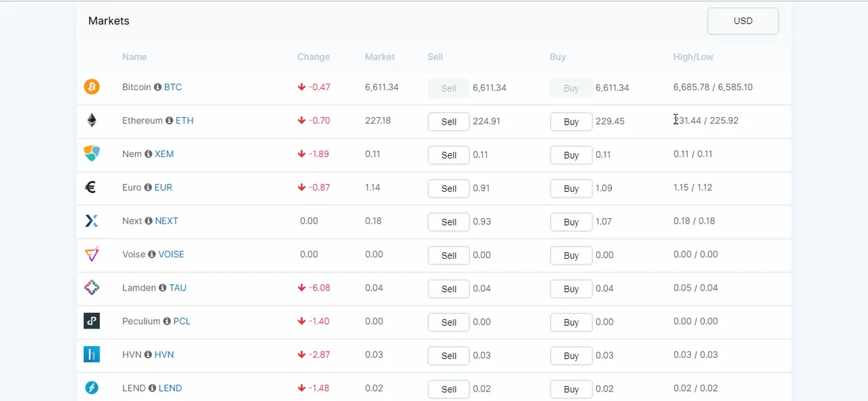868x401 pixels.
Task: Click Buy in the Next row
Action: [x=571, y=222]
